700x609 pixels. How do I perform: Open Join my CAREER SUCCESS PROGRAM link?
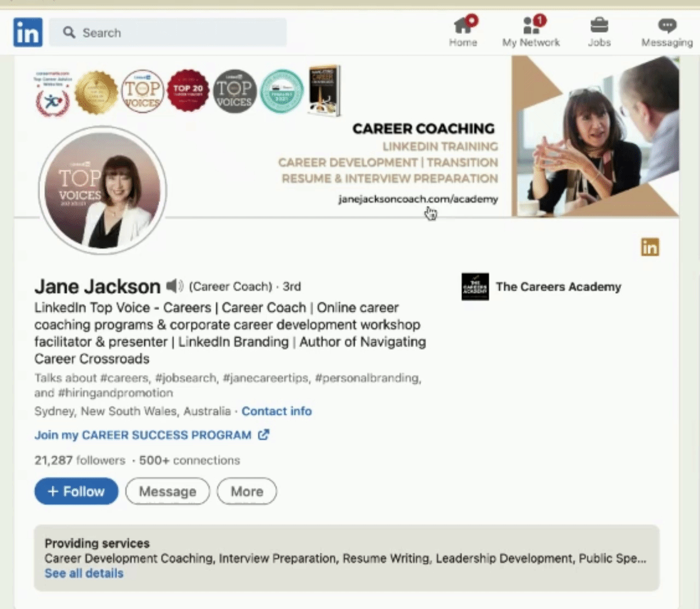[142, 435]
